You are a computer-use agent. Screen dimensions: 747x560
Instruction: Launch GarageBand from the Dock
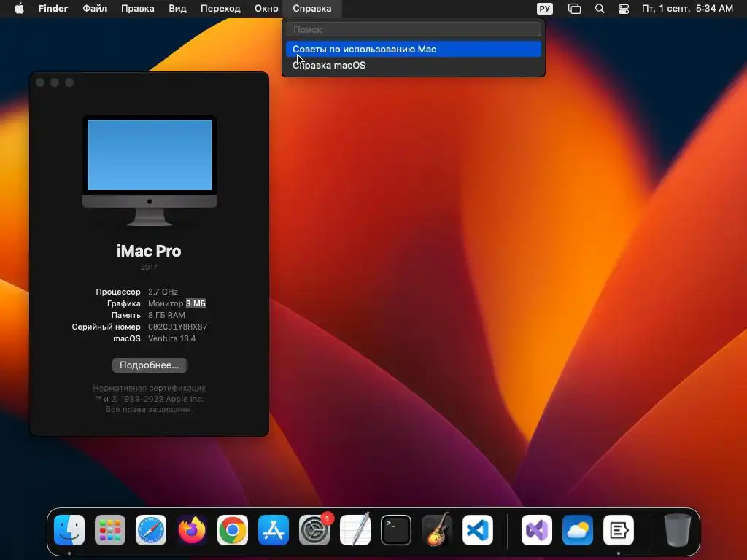[x=437, y=529]
